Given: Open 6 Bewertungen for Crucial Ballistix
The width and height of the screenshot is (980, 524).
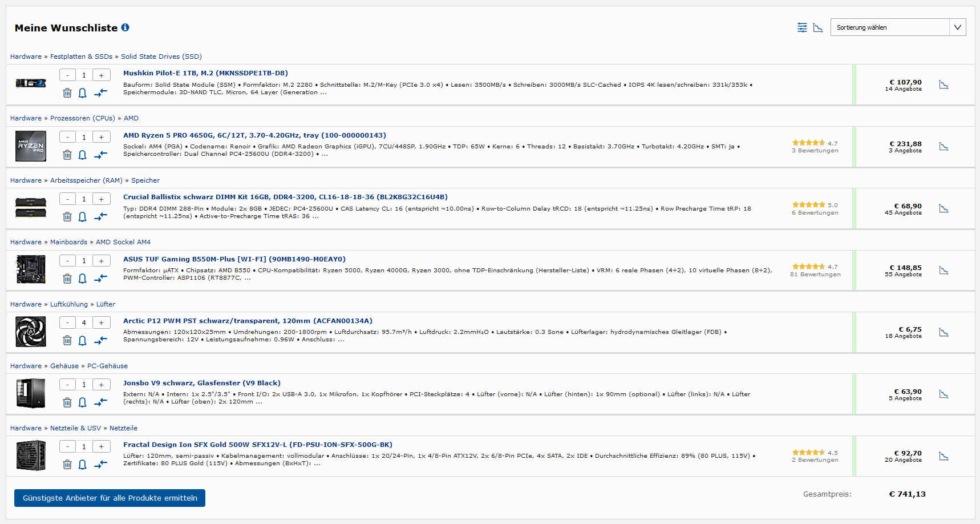Looking at the screenshot, I should coord(815,213).
